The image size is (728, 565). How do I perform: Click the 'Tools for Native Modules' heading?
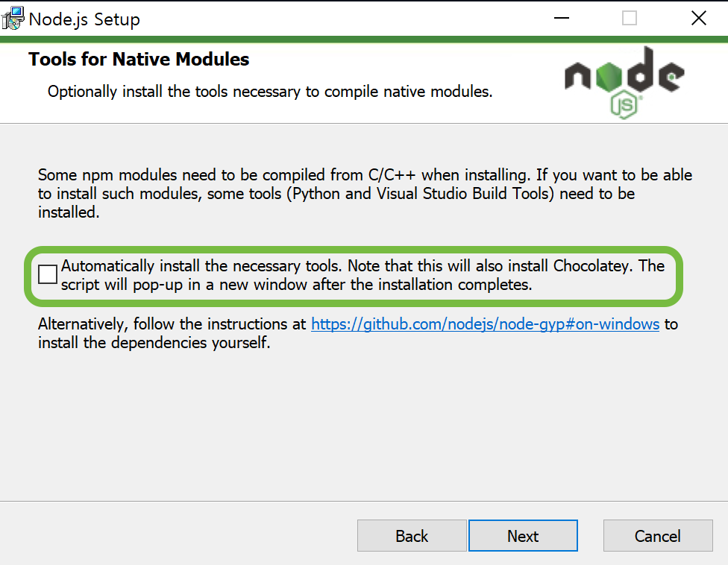(x=139, y=60)
